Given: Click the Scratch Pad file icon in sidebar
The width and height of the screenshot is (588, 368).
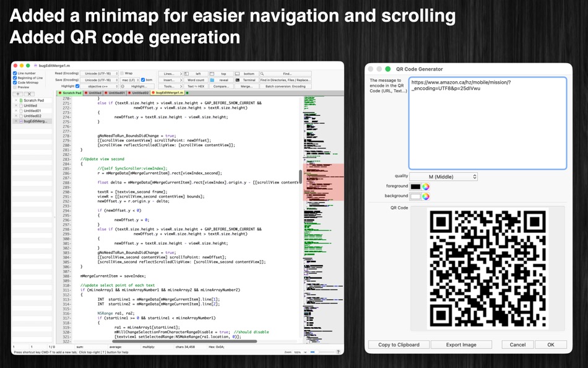Looking at the screenshot, I should tap(21, 100).
